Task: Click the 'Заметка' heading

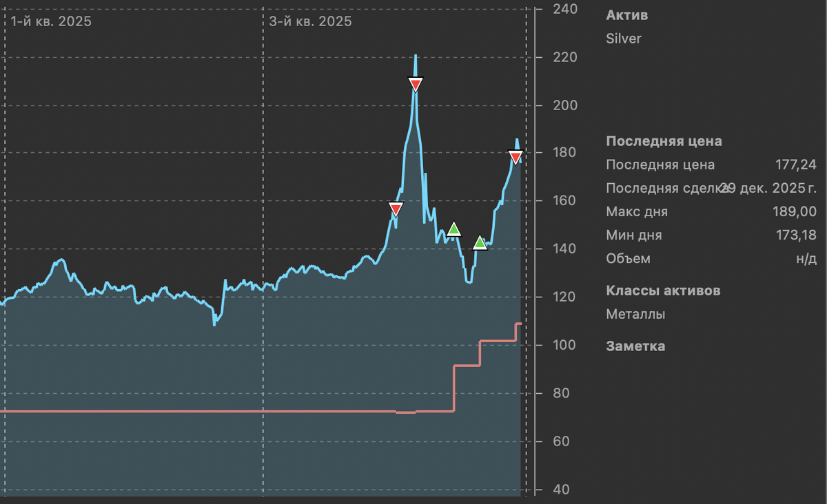Action: click(x=635, y=346)
